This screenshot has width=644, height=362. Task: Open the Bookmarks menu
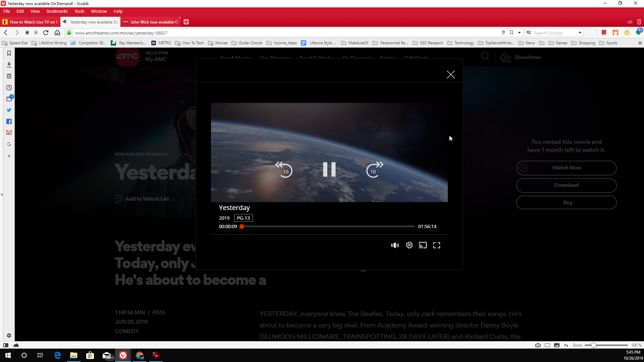tap(57, 11)
